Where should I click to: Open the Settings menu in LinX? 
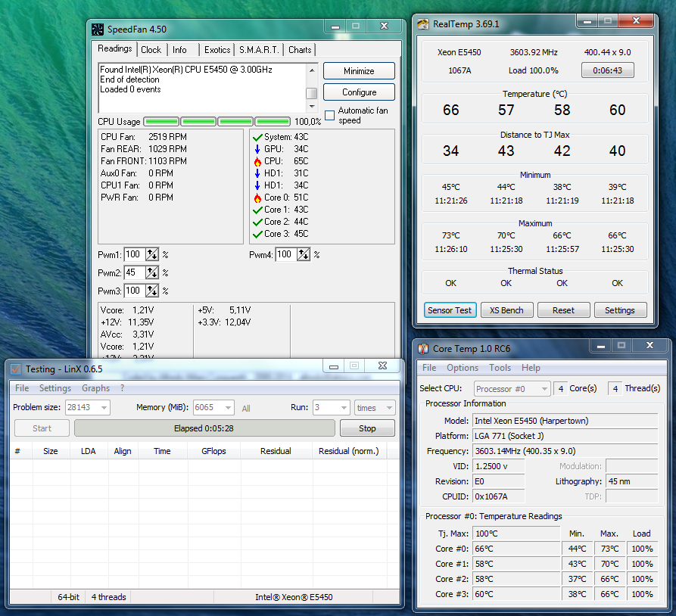[x=55, y=388]
